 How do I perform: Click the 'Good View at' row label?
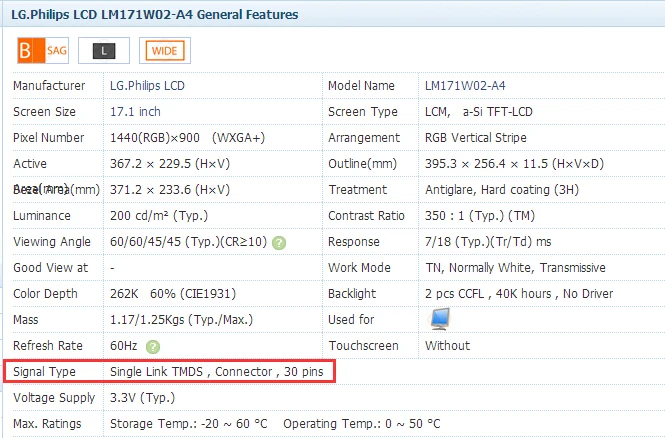[x=50, y=268]
